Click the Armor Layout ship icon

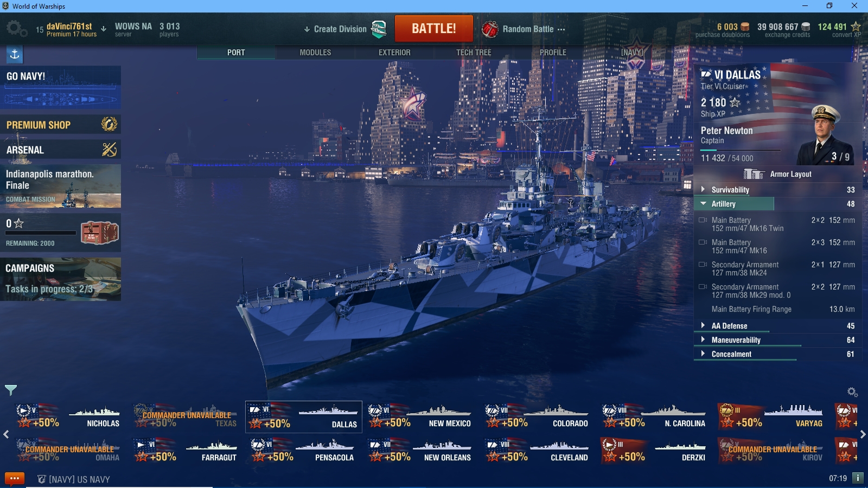pyautogui.click(x=754, y=174)
